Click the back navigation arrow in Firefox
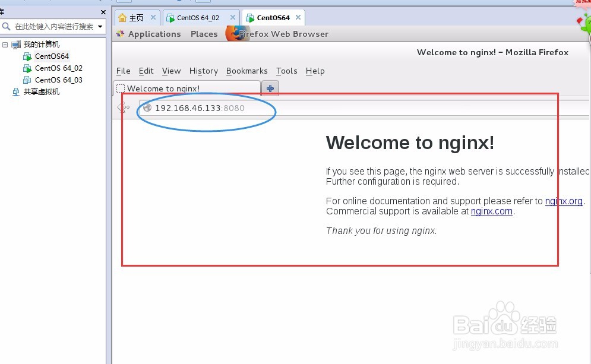591x364 pixels. [x=124, y=108]
